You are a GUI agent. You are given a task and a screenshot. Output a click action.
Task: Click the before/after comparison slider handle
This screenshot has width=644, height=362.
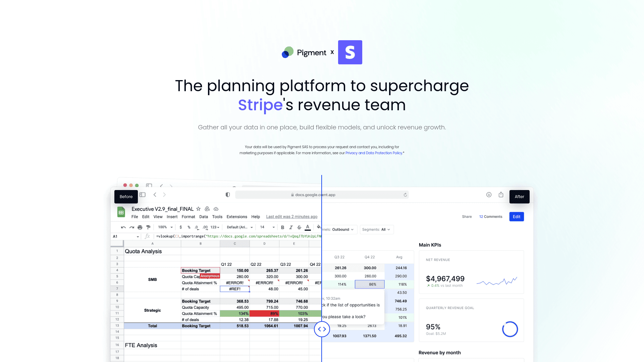(x=322, y=329)
